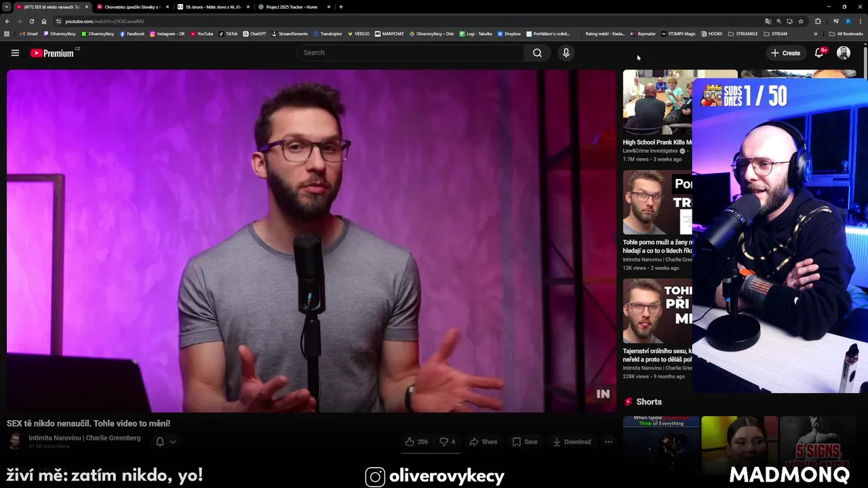Click the video title 'SEX tě nikdo nenaučil'
Image resolution: width=868 pixels, height=488 pixels.
pos(89,424)
